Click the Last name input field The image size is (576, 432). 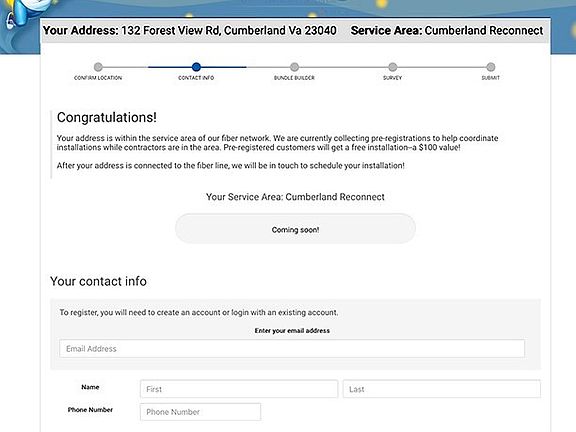[442, 389]
